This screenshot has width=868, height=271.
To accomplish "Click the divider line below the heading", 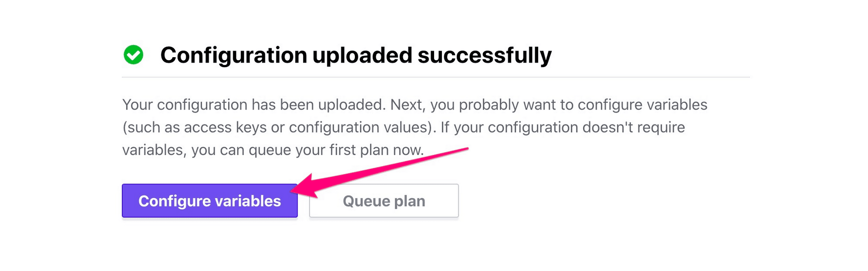I will [435, 77].
